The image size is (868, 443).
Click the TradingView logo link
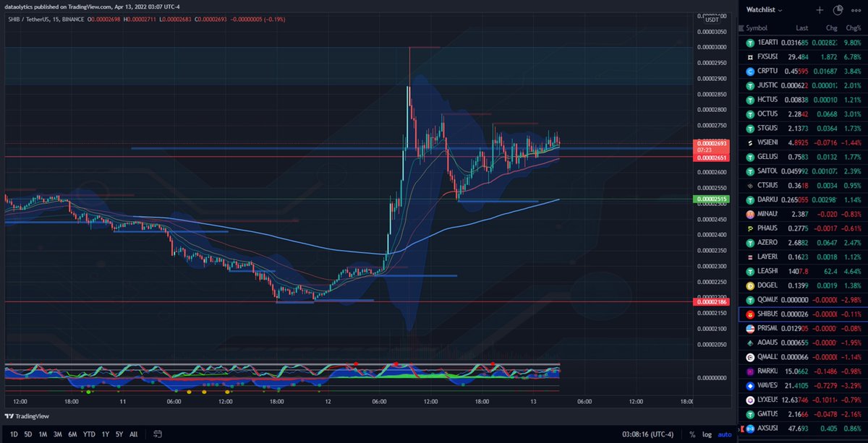click(x=28, y=416)
